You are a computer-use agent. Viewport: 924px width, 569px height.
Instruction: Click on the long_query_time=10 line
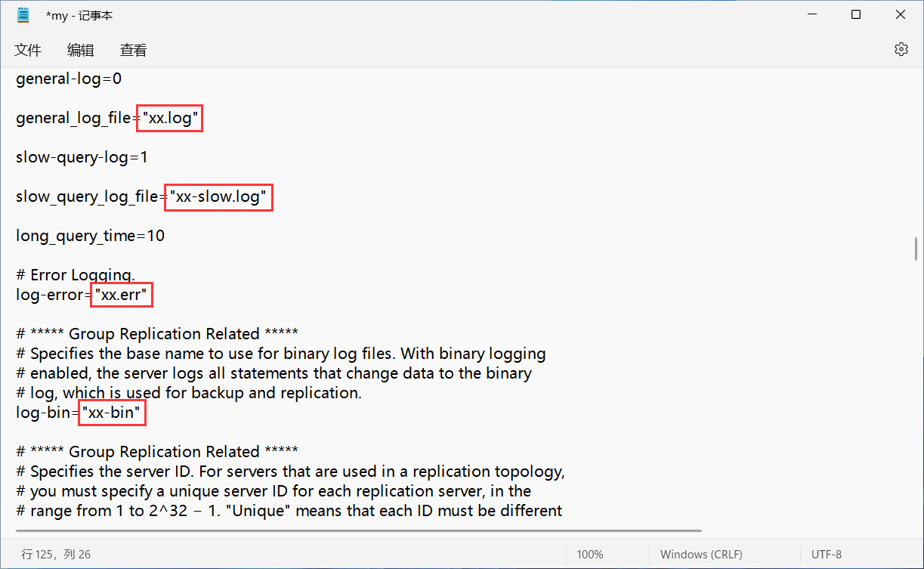pos(91,236)
